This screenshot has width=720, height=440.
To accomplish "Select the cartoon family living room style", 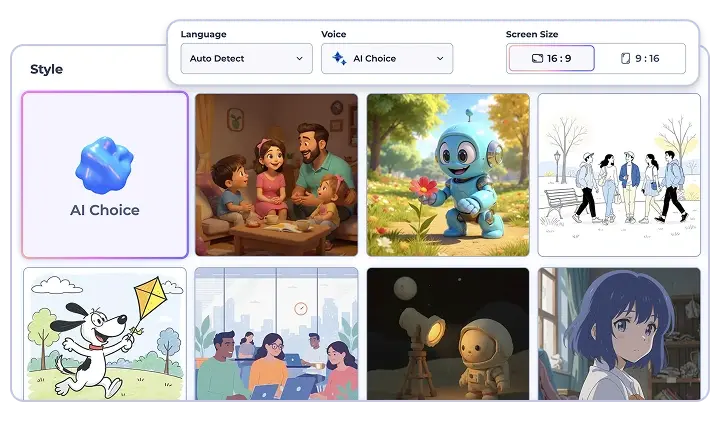I will pyautogui.click(x=276, y=175).
